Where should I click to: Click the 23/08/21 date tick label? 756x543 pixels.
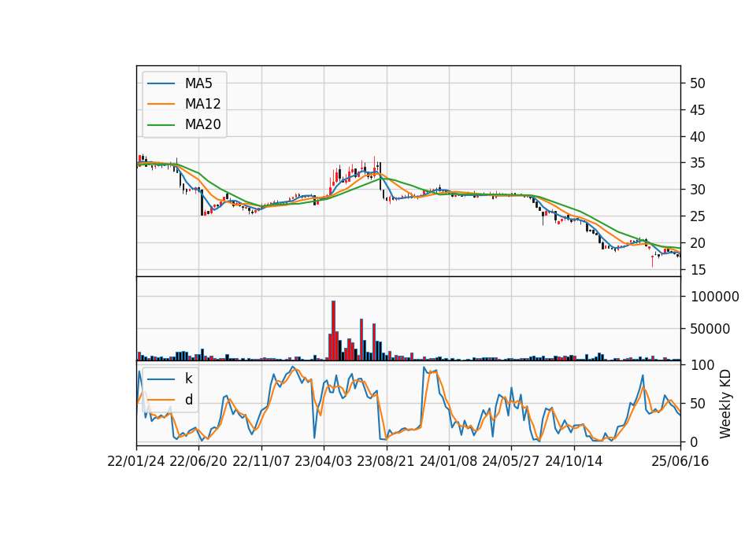tap(386, 461)
